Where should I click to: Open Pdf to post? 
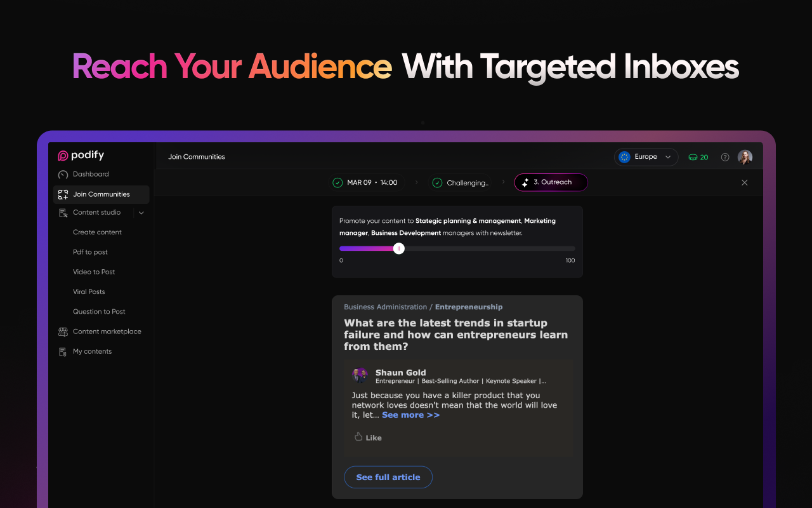[x=90, y=252]
